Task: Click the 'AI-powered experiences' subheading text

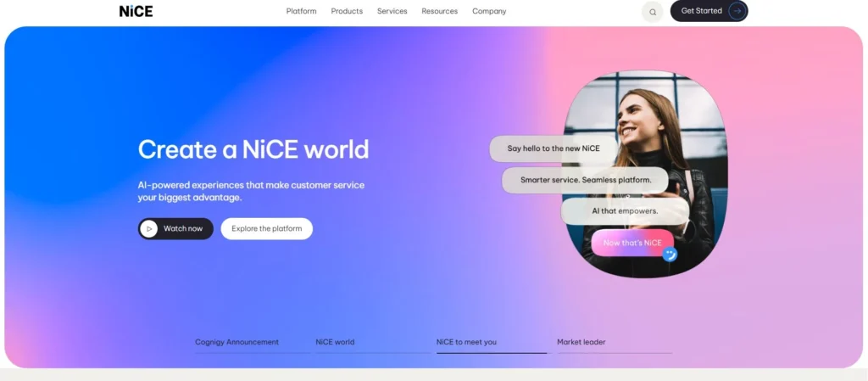Action: coord(251,191)
